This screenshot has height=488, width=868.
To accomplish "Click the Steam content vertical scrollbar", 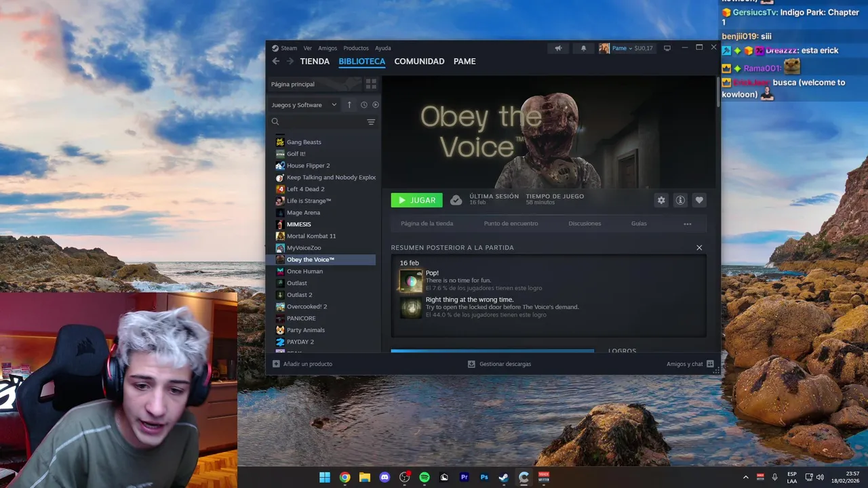I will pos(718,91).
